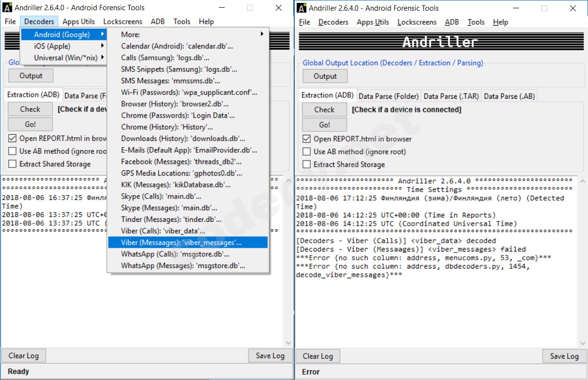588x380 pixels.
Task: Switch to Data Parse (Folder) tab, right window
Action: (x=389, y=96)
